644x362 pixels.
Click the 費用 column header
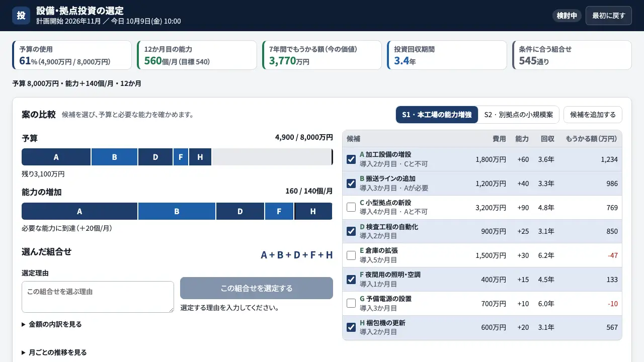click(x=499, y=139)
